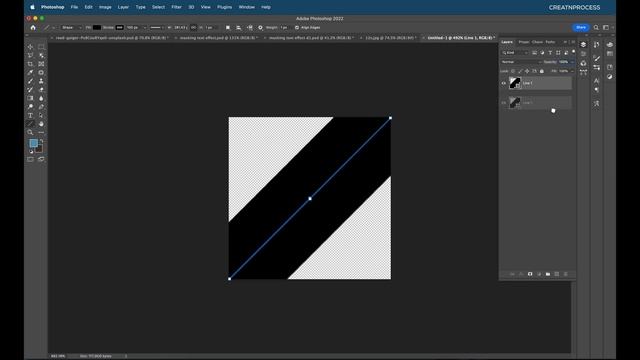Toggle lock transparent pixels

[513, 71]
